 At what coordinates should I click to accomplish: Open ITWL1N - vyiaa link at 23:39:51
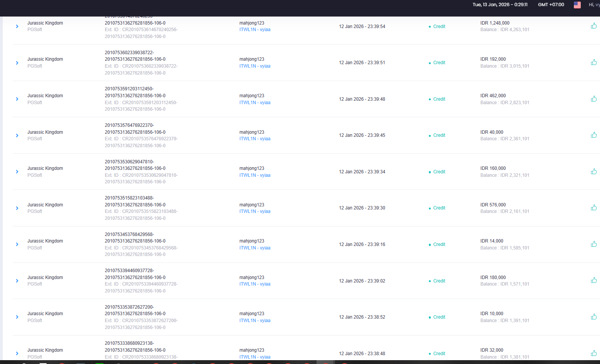click(255, 66)
